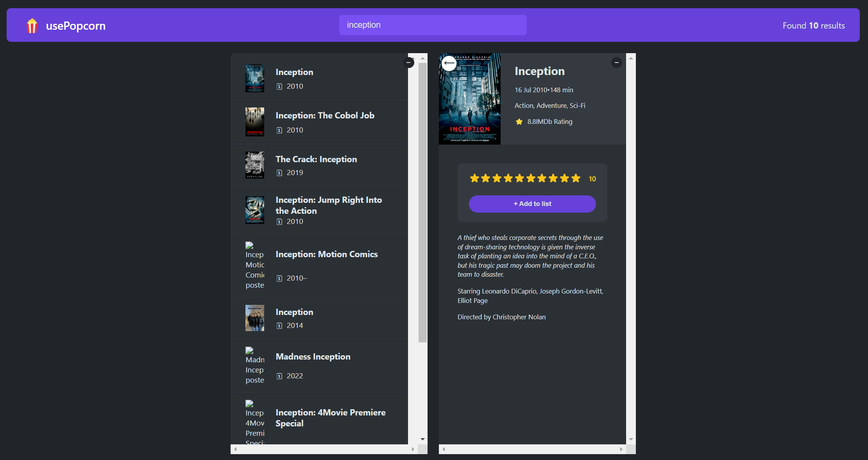Image resolution: width=868 pixels, height=460 pixels.
Task: Click the Add to list button
Action: coord(532,204)
